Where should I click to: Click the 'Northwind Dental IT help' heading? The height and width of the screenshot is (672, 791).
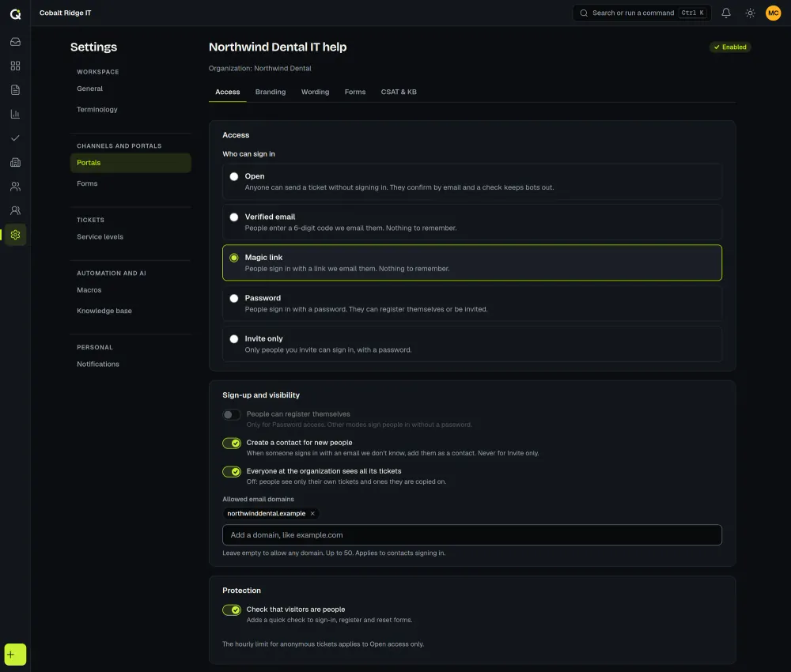278,47
